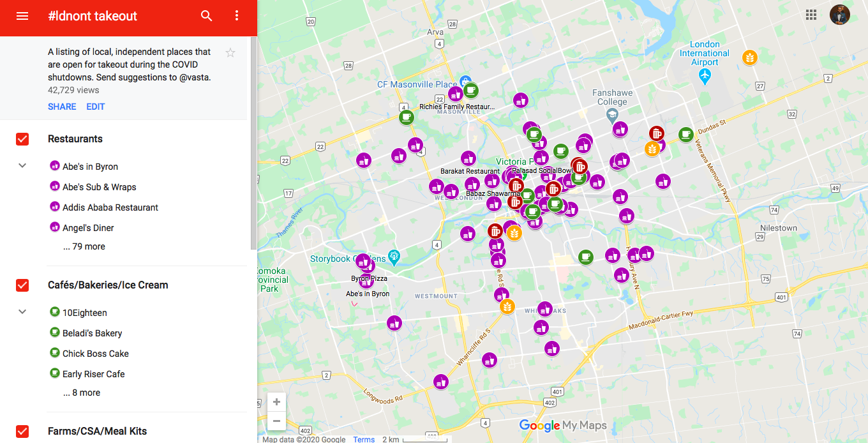This screenshot has width=868, height=443.
Task: Select Abe's Sub & Wraps in the list
Action: pyautogui.click(x=99, y=187)
